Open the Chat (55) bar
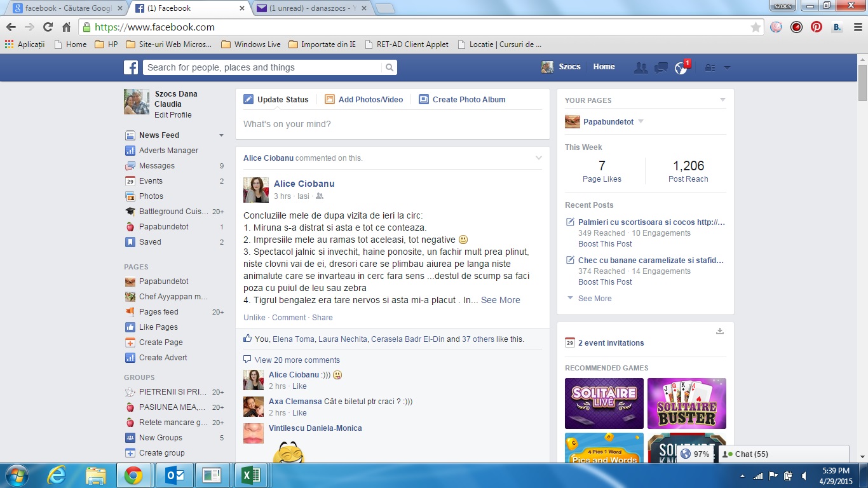Image resolution: width=868 pixels, height=488 pixels. 783,454
